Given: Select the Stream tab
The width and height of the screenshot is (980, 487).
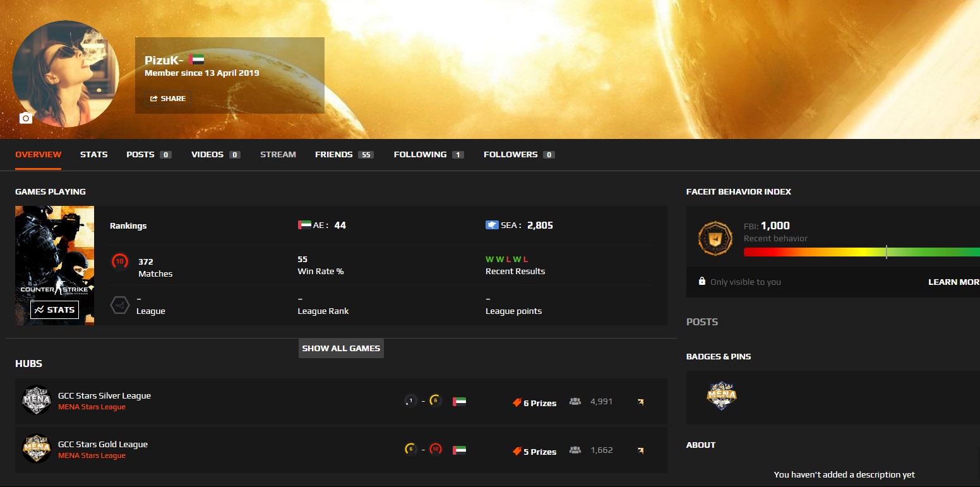Looking at the screenshot, I should (x=278, y=154).
